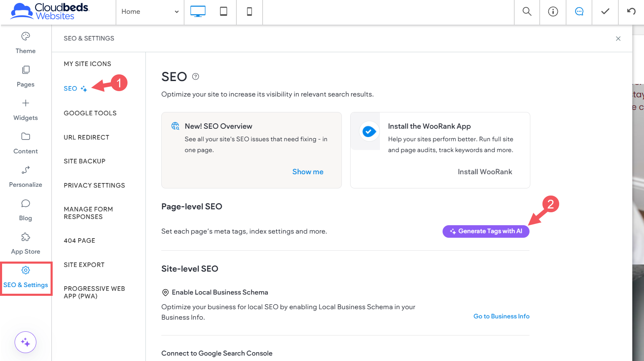644x361 pixels.
Task: Open the Home page dropdown
Action: [150, 12]
